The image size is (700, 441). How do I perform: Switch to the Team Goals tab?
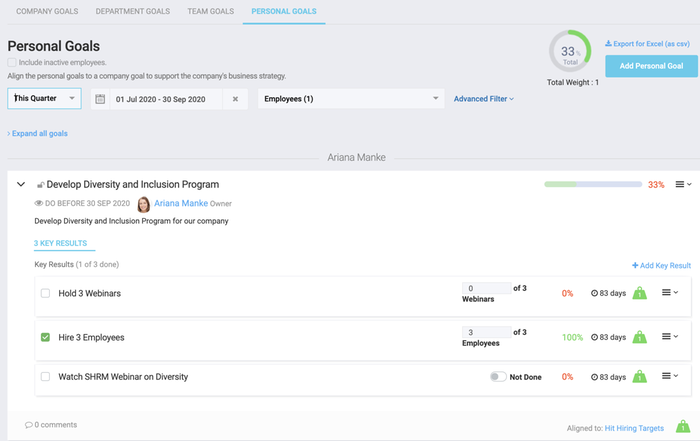tap(210, 11)
